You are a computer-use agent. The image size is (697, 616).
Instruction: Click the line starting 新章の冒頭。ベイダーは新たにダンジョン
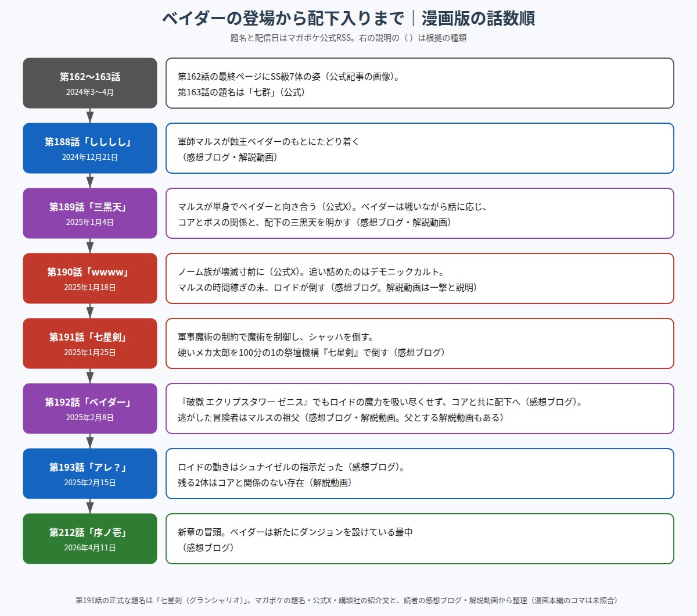[295, 532]
